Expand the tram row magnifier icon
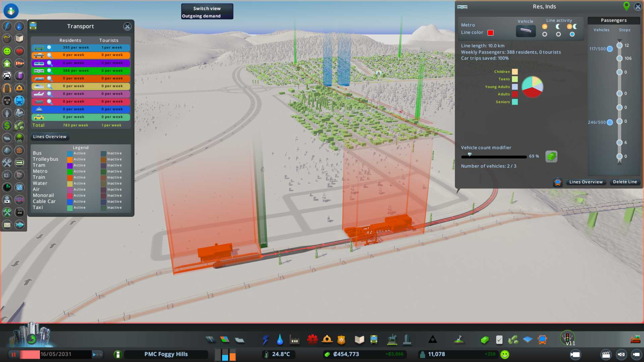 [x=49, y=63]
